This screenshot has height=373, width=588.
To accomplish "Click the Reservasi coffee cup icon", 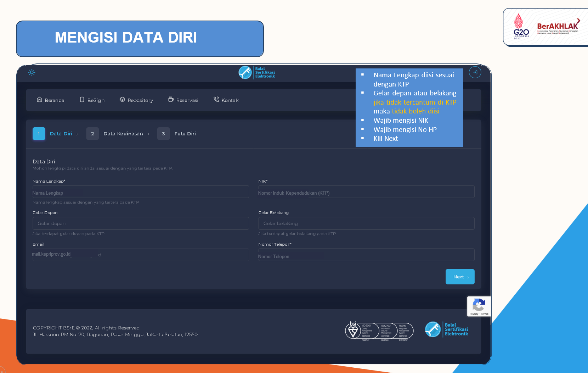I will coord(171,100).
